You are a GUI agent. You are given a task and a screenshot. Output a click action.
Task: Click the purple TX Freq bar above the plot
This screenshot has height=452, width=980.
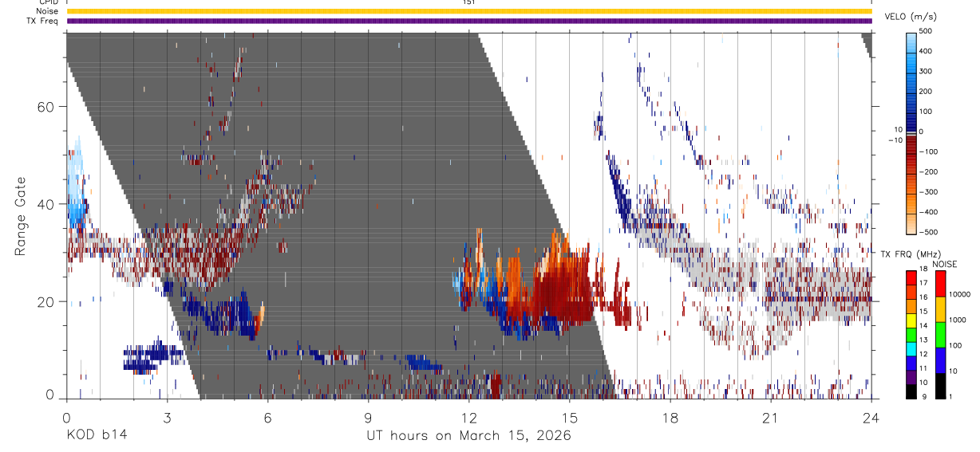468,21
